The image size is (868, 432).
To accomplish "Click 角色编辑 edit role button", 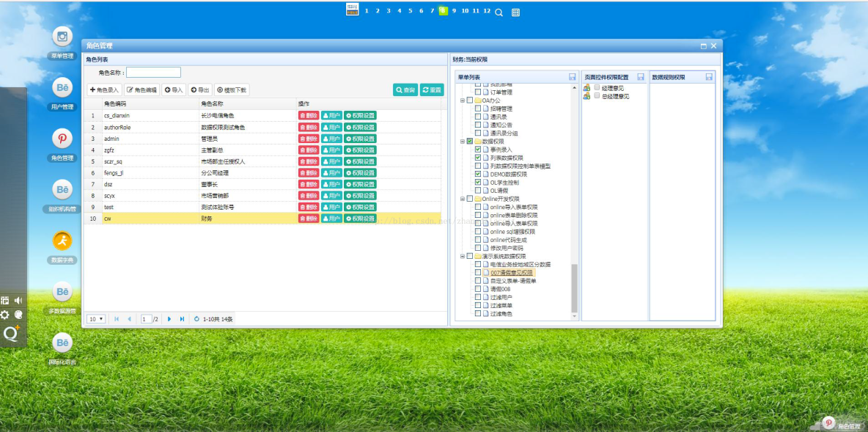I will tap(141, 89).
